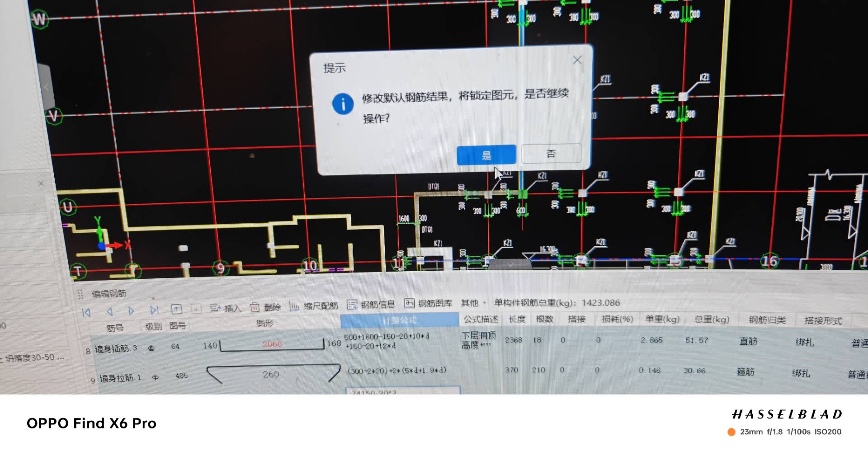Screen dimensions: 868x451
Task: Click length value 370
Action: click(512, 370)
